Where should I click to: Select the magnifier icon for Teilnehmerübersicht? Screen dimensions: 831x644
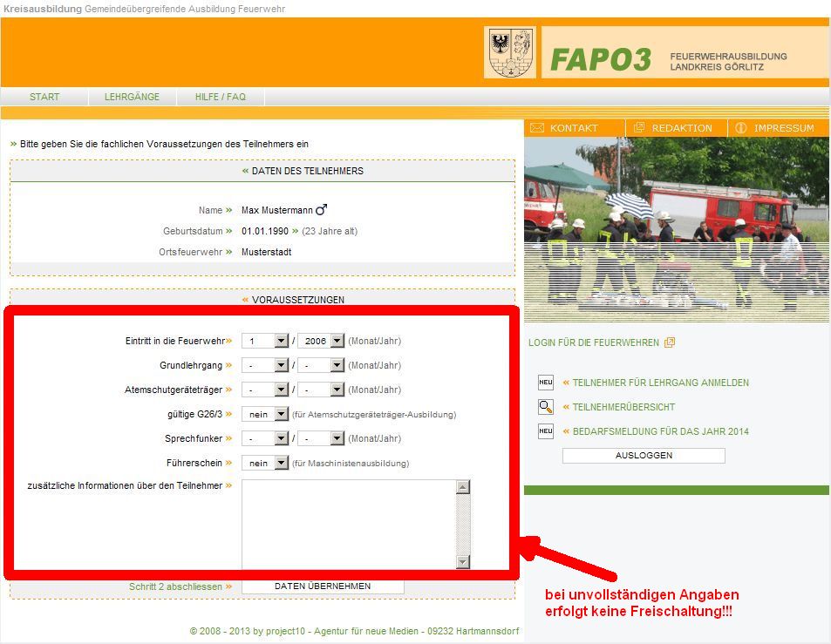(545, 406)
